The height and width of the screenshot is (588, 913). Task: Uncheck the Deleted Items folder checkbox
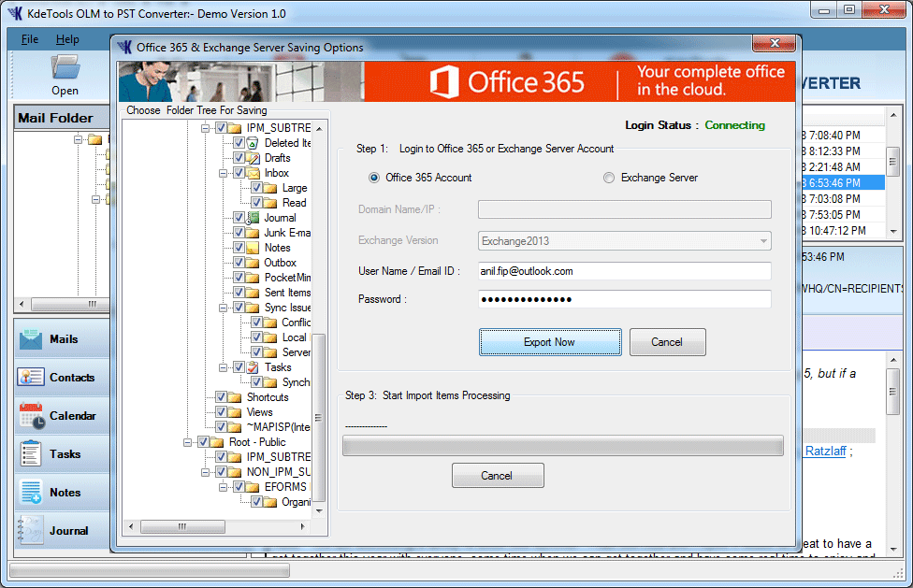click(239, 142)
